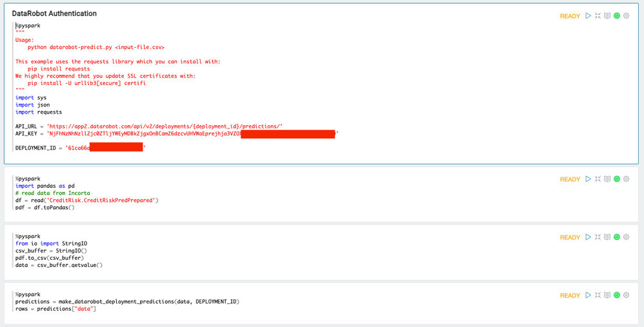This screenshot has height=327, width=644.
Task: Run the predictions paragraph
Action: coord(588,295)
